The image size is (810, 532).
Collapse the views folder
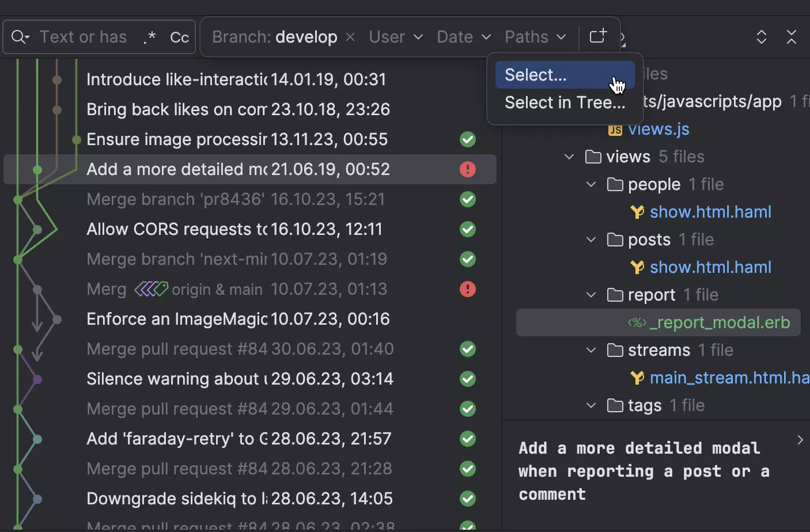[x=569, y=156]
